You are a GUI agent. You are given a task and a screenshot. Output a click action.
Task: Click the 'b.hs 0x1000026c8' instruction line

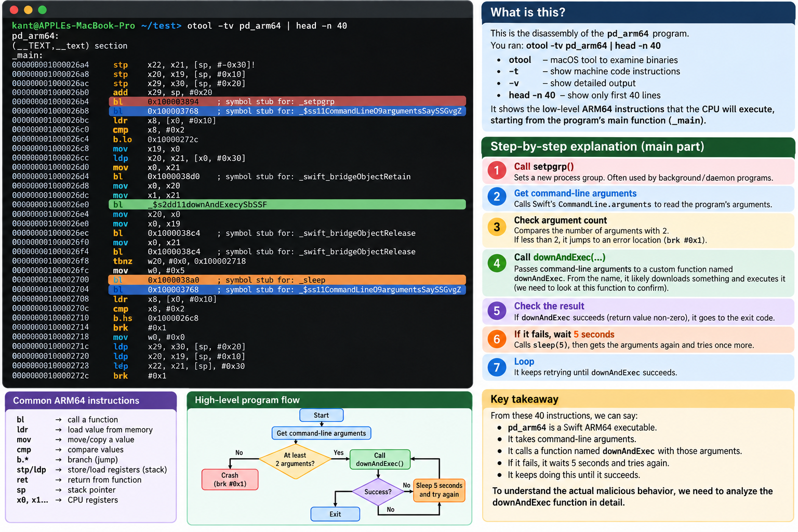pyautogui.click(x=156, y=318)
